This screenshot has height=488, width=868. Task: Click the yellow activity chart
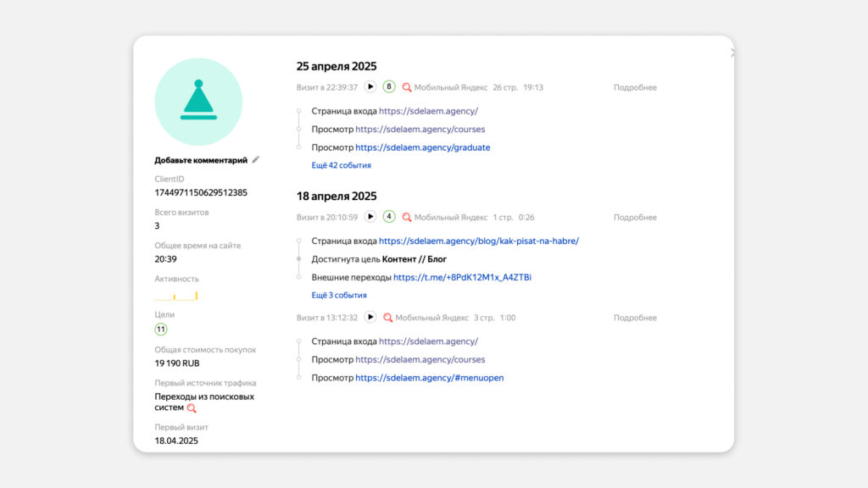pyautogui.click(x=176, y=296)
